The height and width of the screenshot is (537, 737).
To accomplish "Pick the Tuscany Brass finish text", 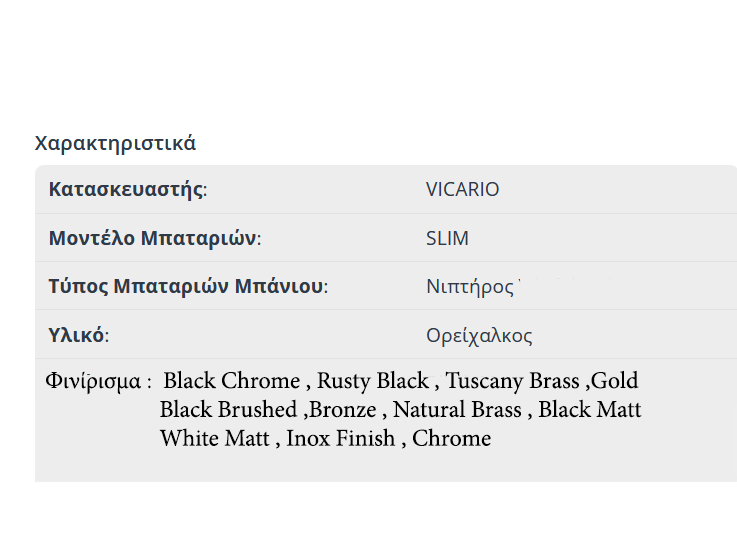I will [x=512, y=381].
